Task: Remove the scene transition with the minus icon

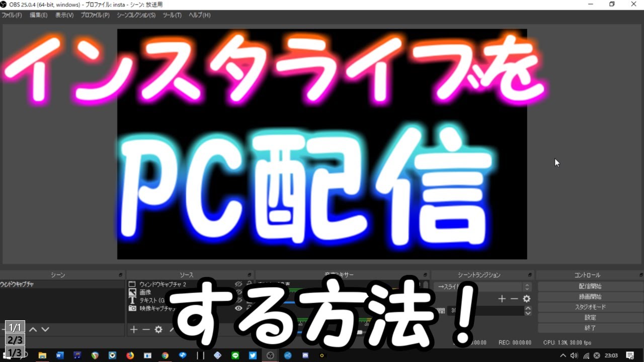Action: (514, 299)
